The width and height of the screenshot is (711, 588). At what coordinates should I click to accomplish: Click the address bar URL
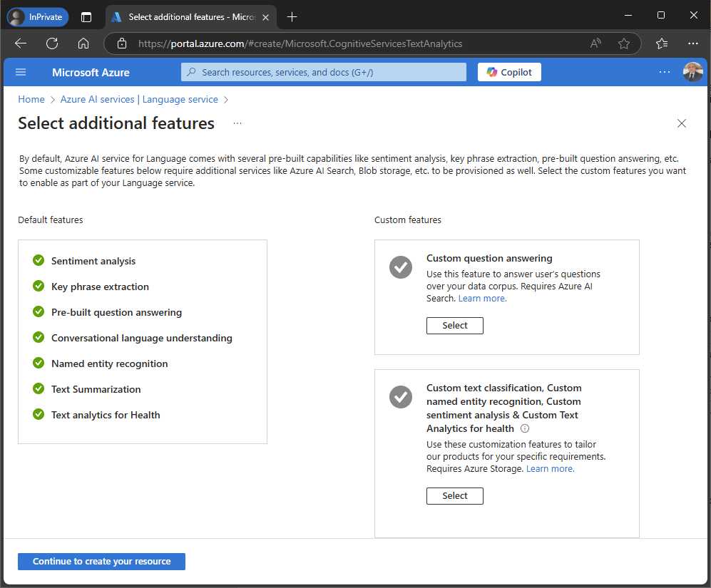[300, 43]
